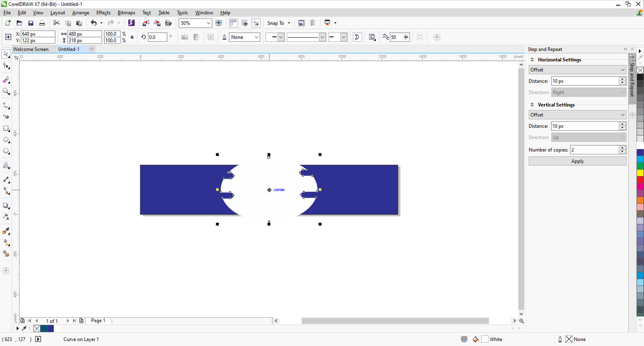Switch to Welcome Screen tab
The width and height of the screenshot is (644, 346).
point(31,49)
